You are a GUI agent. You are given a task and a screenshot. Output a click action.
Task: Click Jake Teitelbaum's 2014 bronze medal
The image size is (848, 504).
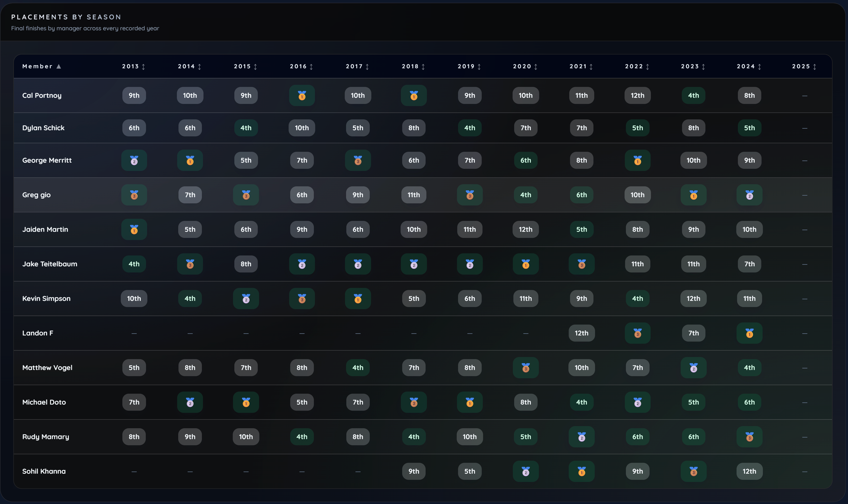click(190, 264)
